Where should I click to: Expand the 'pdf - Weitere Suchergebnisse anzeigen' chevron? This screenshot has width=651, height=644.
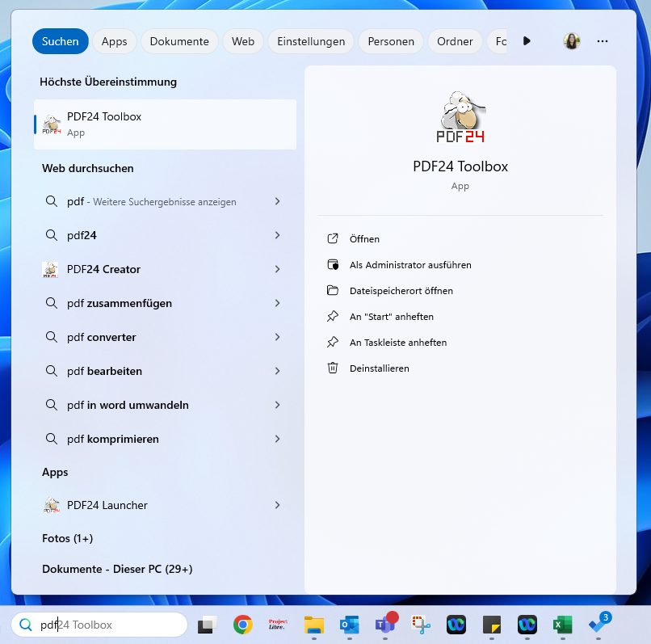coord(277,201)
